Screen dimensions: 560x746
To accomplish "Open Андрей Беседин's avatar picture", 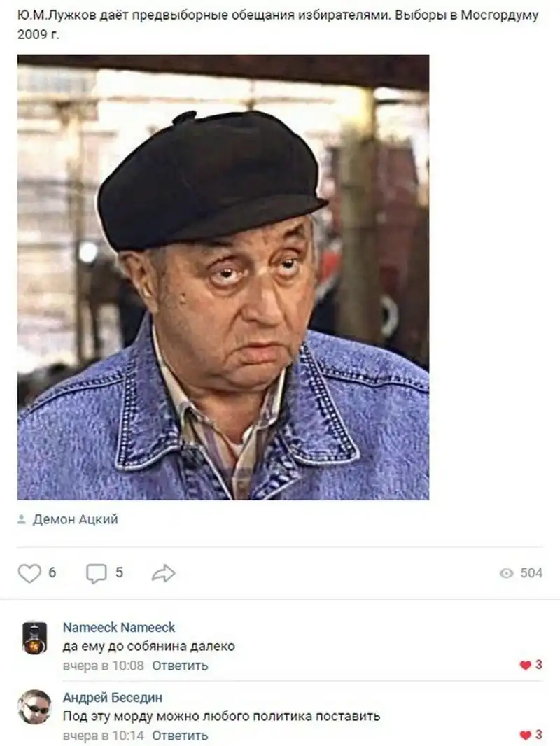I will 34,707.
